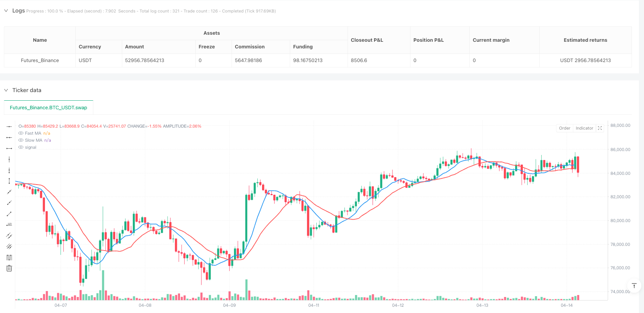Select the diagonal segment line tool

coord(9,213)
